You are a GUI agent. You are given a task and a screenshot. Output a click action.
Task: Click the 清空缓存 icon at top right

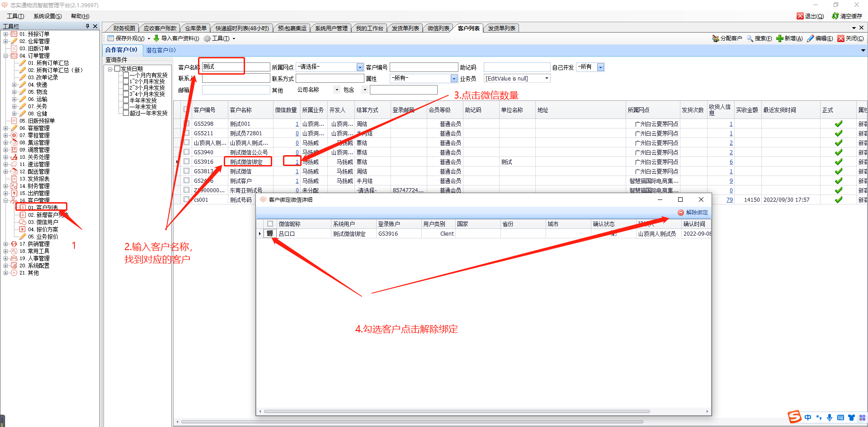[835, 16]
